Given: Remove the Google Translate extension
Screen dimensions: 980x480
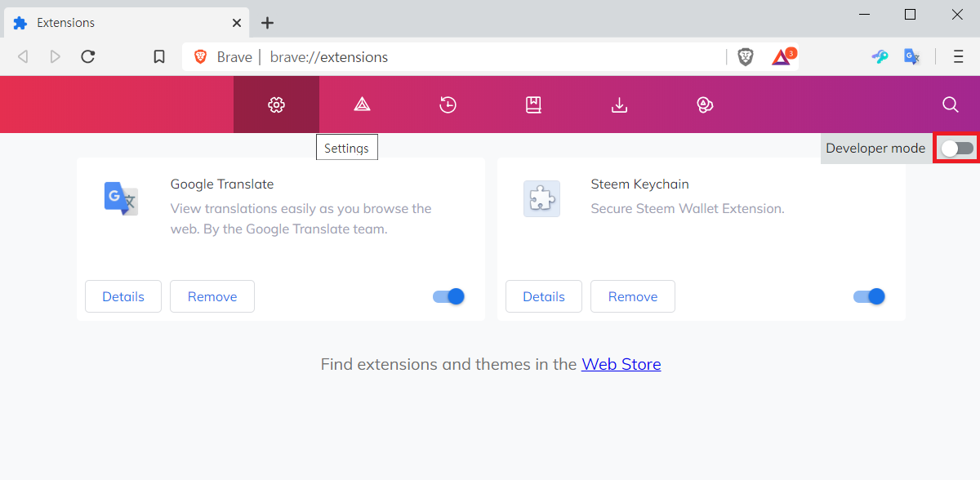Looking at the screenshot, I should click(212, 296).
